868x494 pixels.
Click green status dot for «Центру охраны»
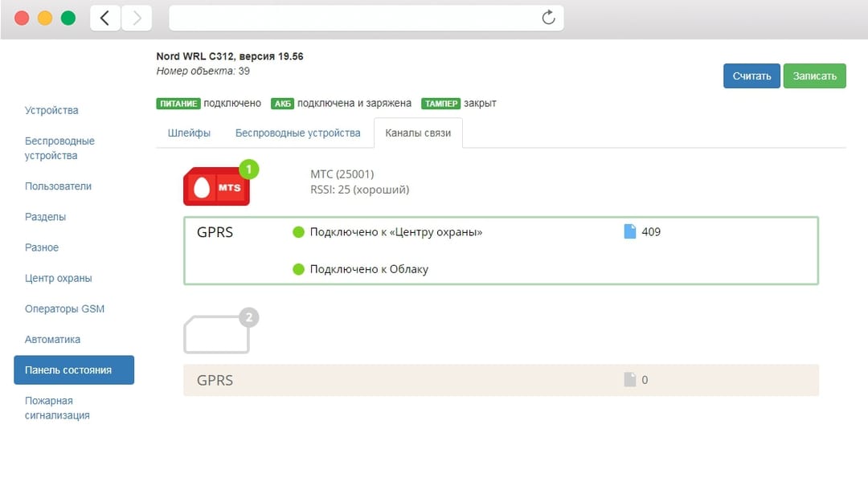click(x=298, y=232)
